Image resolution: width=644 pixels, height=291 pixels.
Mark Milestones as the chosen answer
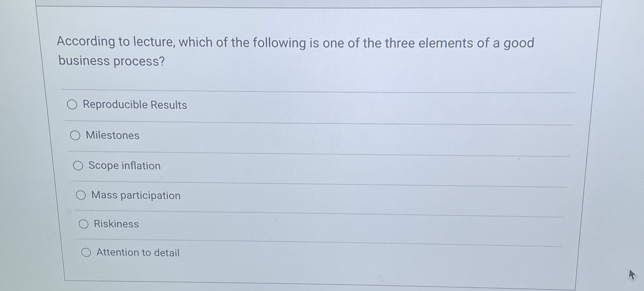76,136
